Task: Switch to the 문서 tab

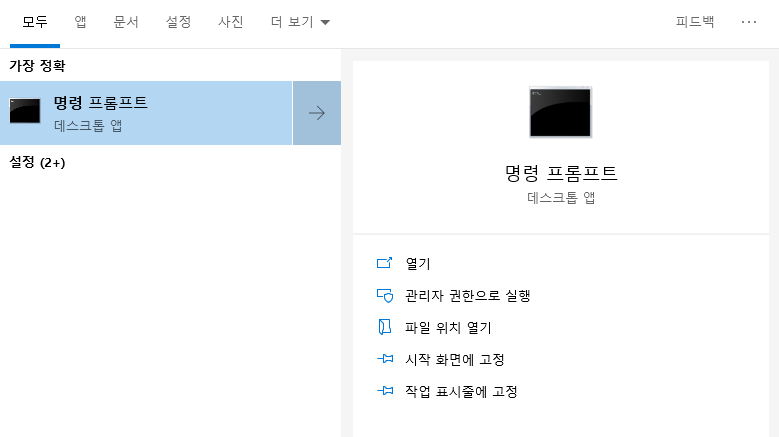Action: click(126, 22)
